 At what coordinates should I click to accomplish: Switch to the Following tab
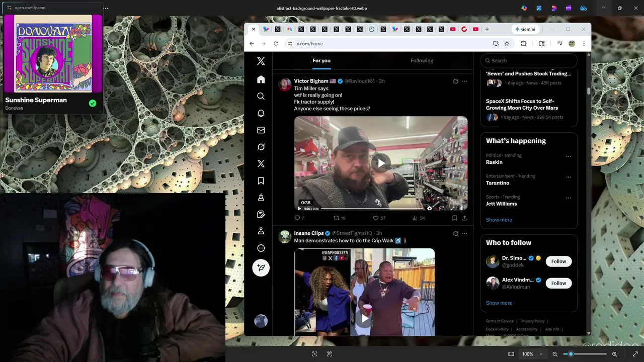click(x=422, y=60)
